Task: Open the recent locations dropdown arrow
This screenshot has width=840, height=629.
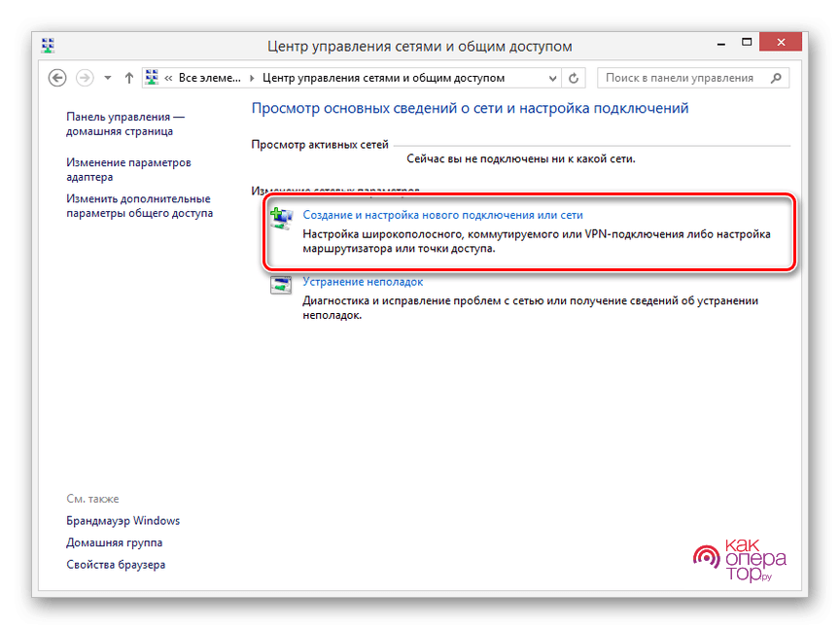Action: [x=107, y=78]
